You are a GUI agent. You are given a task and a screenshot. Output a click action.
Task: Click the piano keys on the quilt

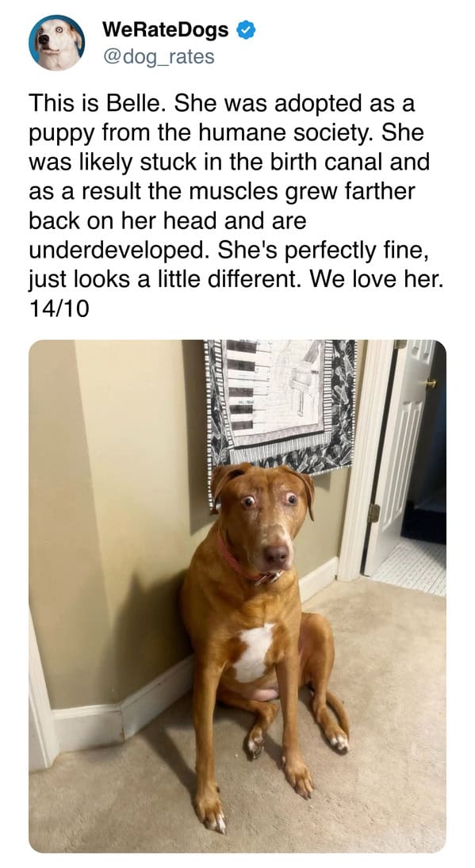click(243, 385)
